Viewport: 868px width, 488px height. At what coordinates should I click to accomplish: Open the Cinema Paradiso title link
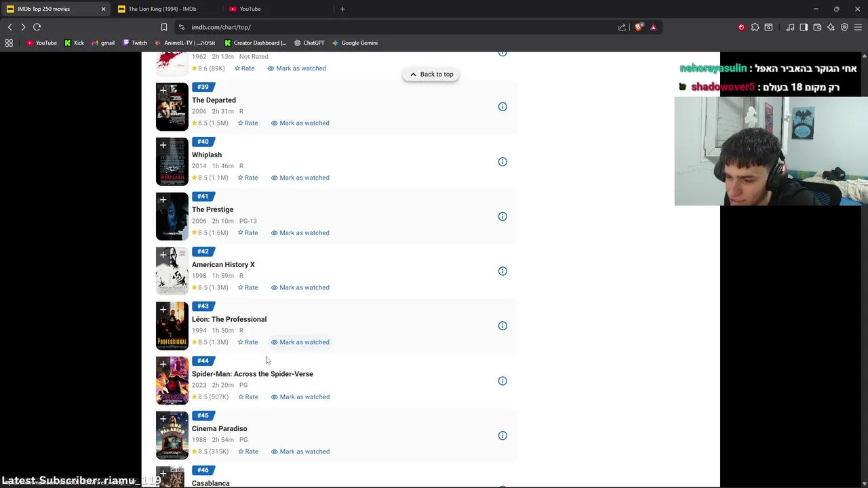click(x=219, y=428)
